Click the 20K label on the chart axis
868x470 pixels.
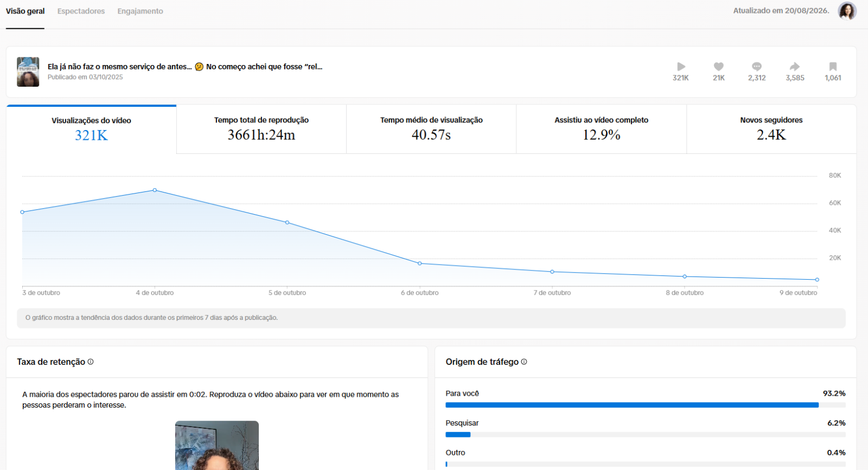pos(835,258)
